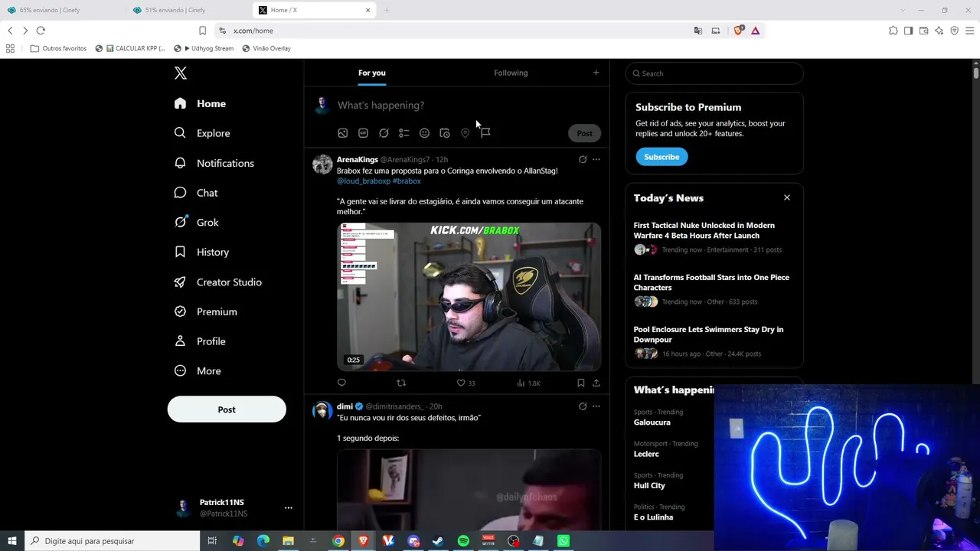Dismiss the Today's News panel

pos(786,197)
